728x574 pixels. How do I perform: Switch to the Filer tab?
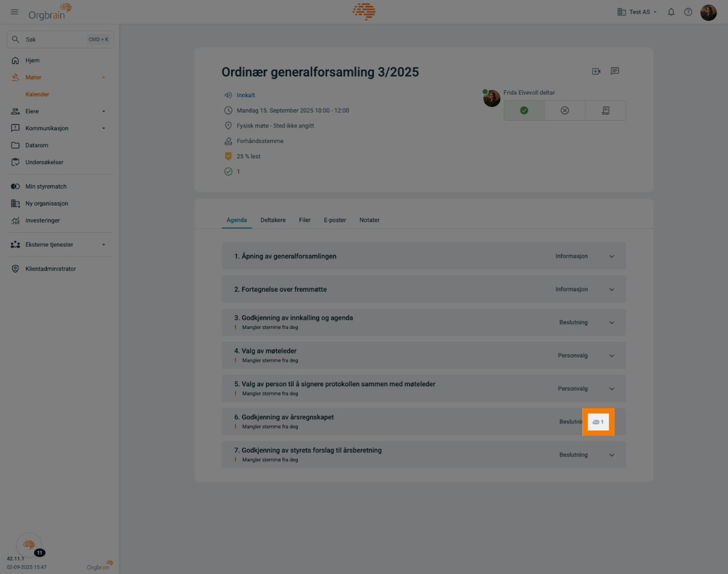305,220
